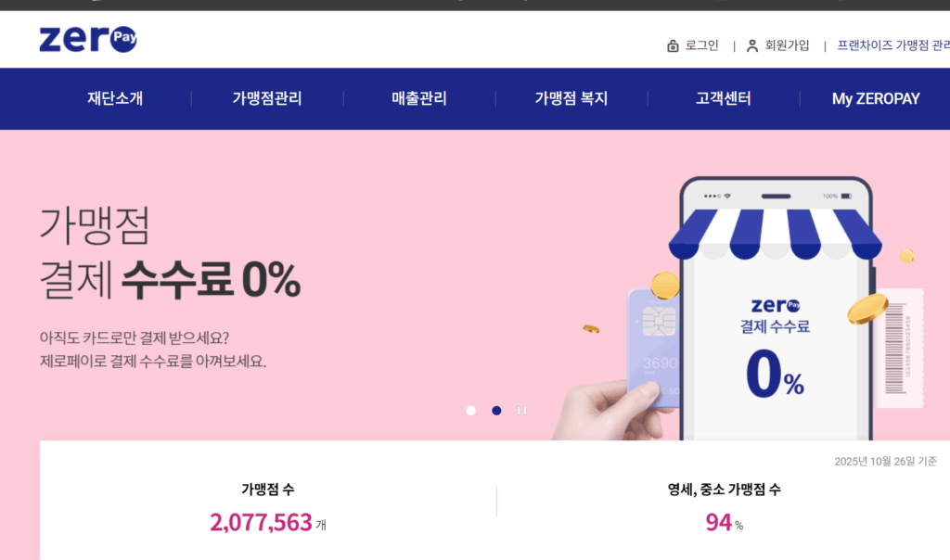Click the credit card illustration in banner
Screen dimensions: 950x560
(654, 348)
